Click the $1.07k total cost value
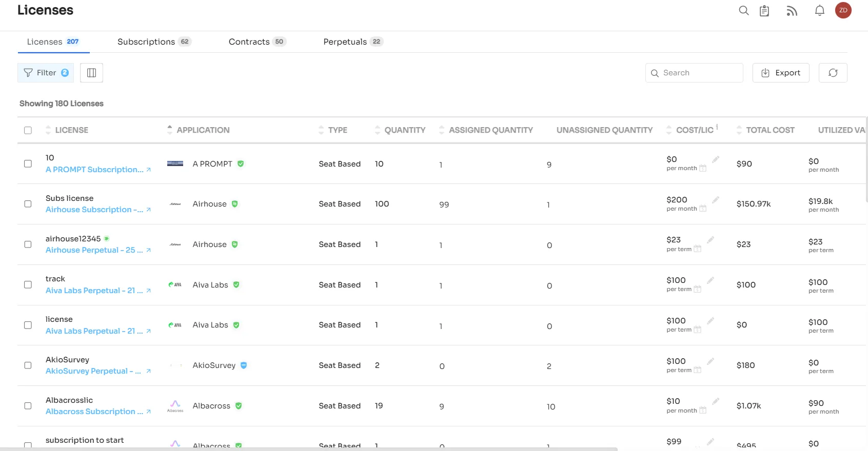This screenshot has height=451, width=868. point(748,406)
